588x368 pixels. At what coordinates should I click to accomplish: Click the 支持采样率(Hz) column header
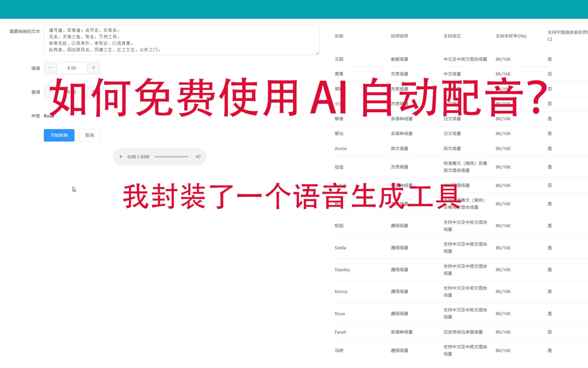[511, 36]
